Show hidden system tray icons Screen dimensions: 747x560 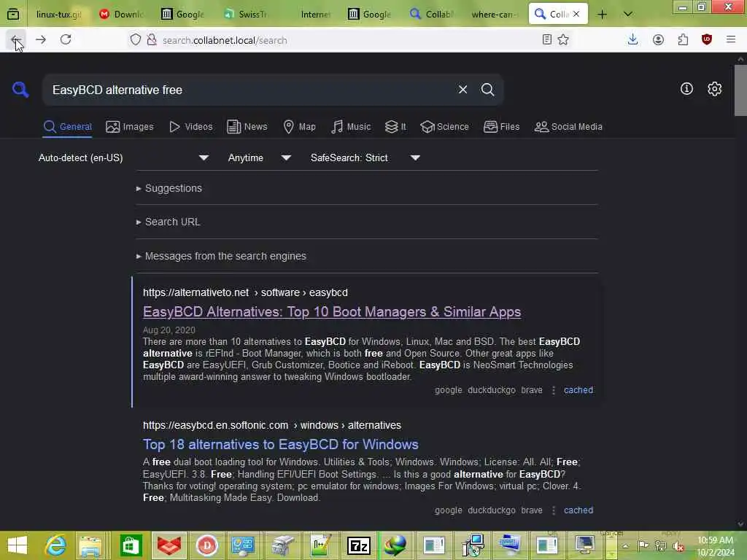(625, 545)
